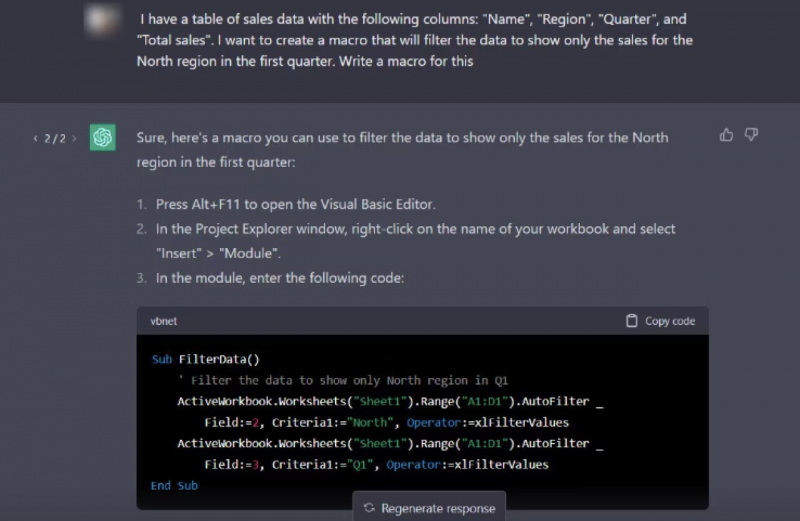Go to next response with right chevron
800x521 pixels.
coord(74,138)
